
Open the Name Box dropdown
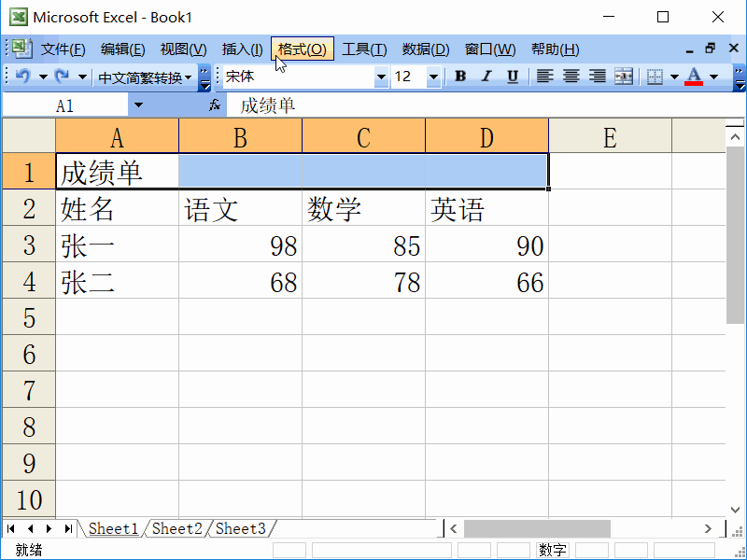click(x=137, y=105)
